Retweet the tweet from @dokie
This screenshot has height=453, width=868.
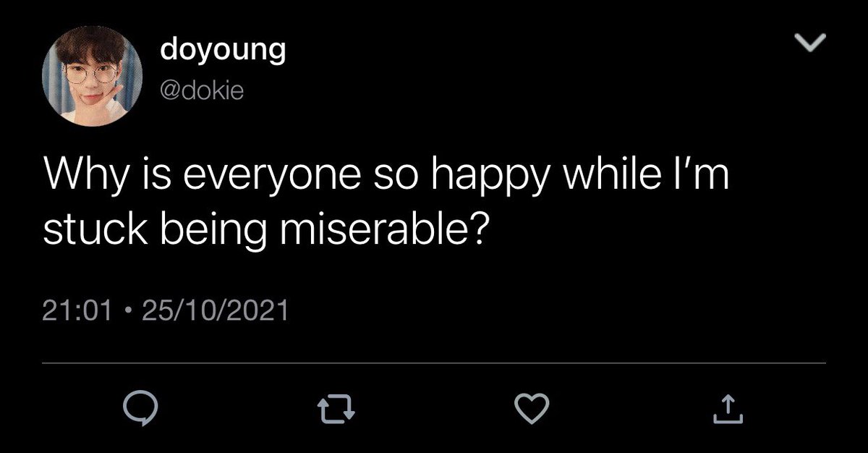pyautogui.click(x=339, y=410)
